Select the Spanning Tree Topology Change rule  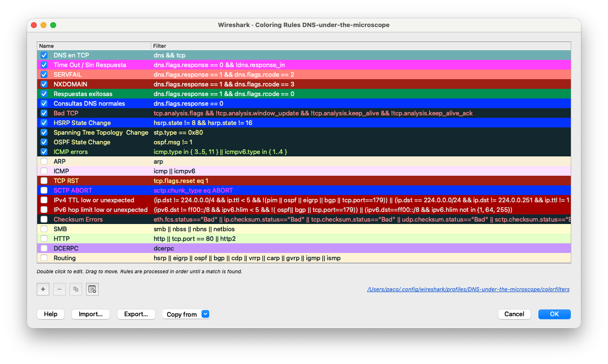[101, 133]
